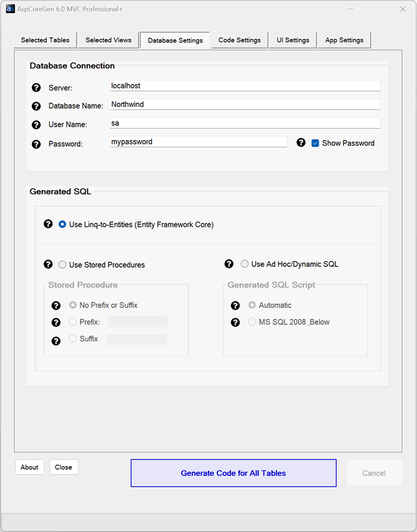Click the Prefix text box
Viewport: 417px width, 532px height.
click(138, 321)
